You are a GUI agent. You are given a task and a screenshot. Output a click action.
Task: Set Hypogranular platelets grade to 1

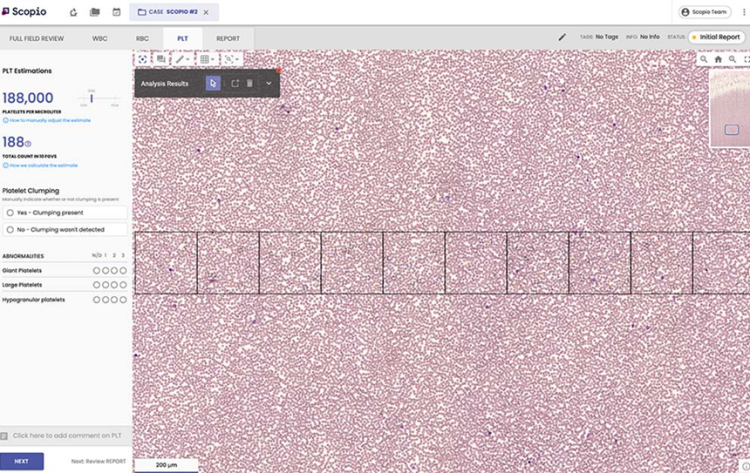[x=105, y=300]
